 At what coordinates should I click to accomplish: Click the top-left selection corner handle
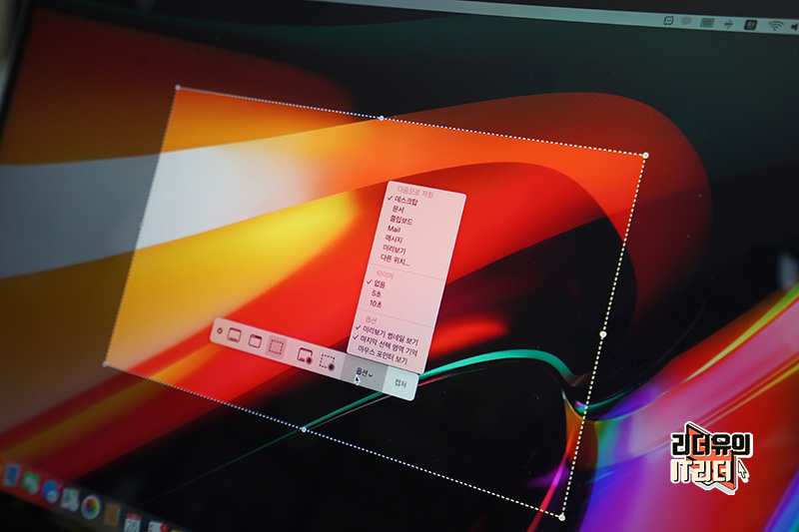pyautogui.click(x=178, y=88)
